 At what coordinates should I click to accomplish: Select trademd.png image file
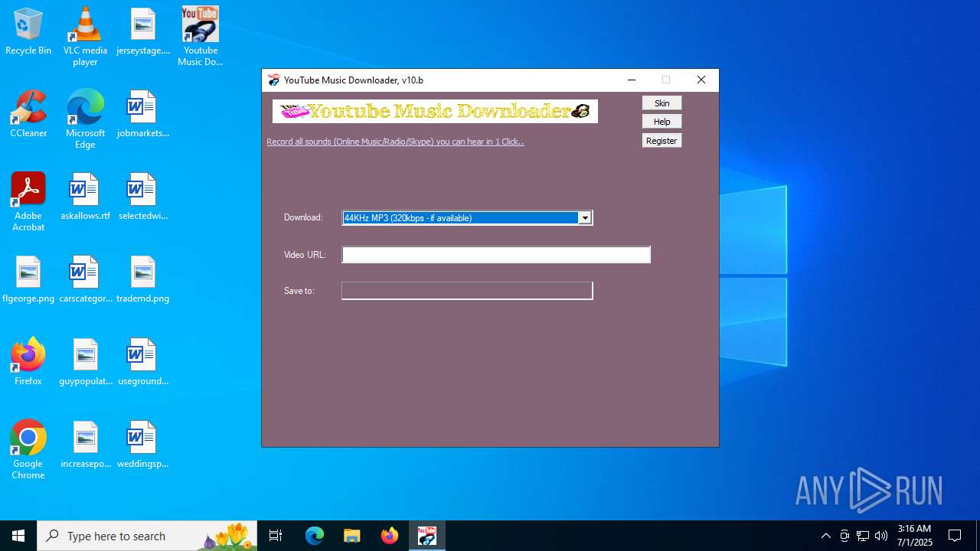pyautogui.click(x=142, y=279)
